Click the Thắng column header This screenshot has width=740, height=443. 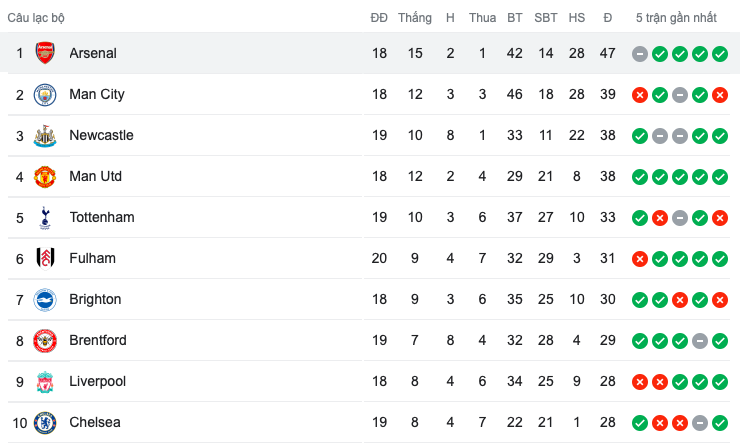pos(414,18)
